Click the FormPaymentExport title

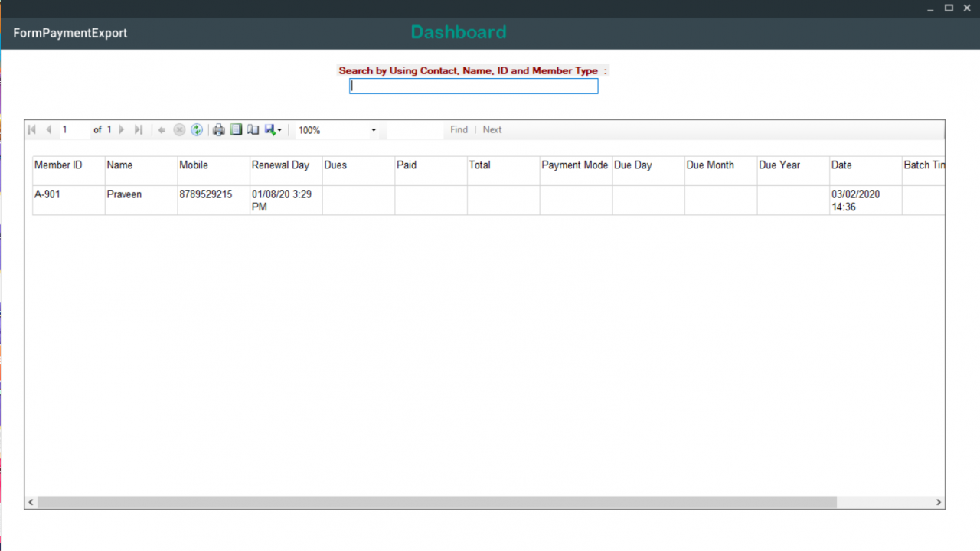click(70, 33)
